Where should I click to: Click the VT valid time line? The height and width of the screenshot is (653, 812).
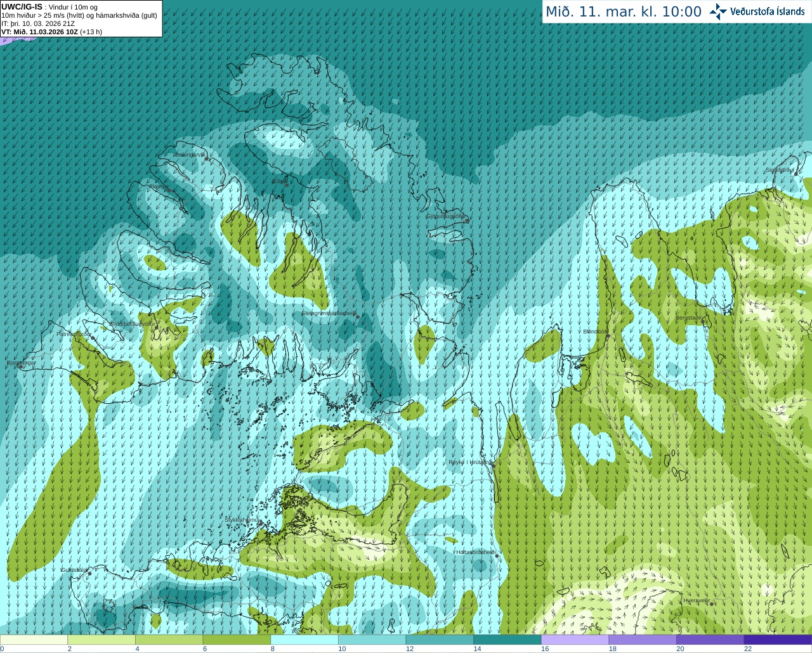pyautogui.click(x=52, y=32)
